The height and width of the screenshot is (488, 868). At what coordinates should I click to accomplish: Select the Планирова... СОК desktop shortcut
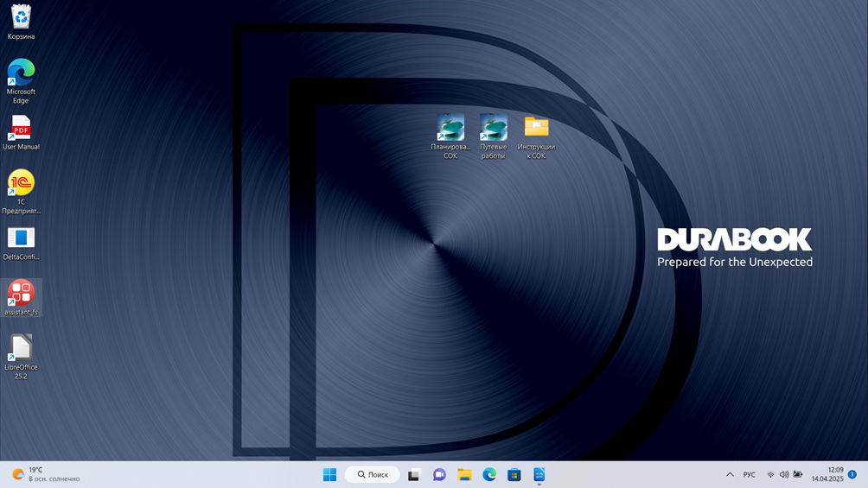(x=450, y=136)
